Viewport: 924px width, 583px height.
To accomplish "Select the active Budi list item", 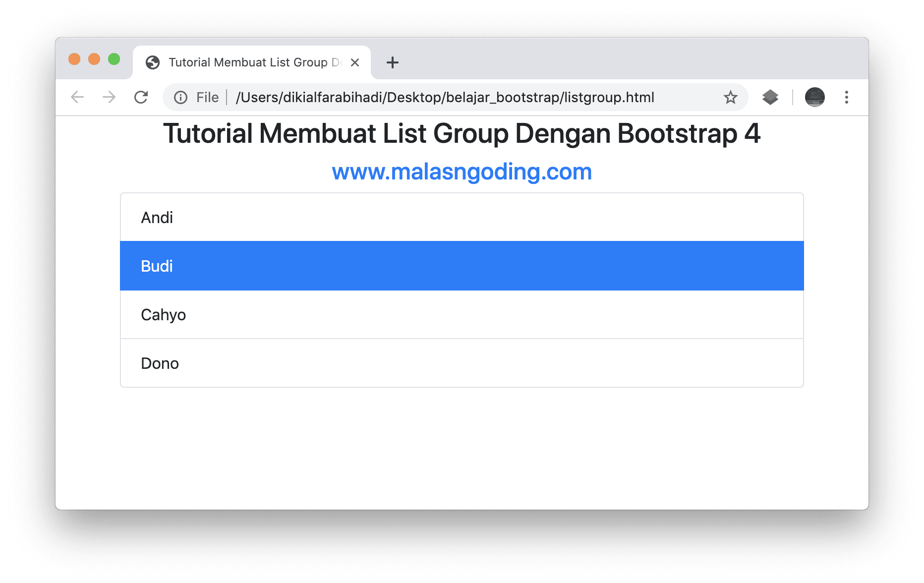I will (461, 266).
